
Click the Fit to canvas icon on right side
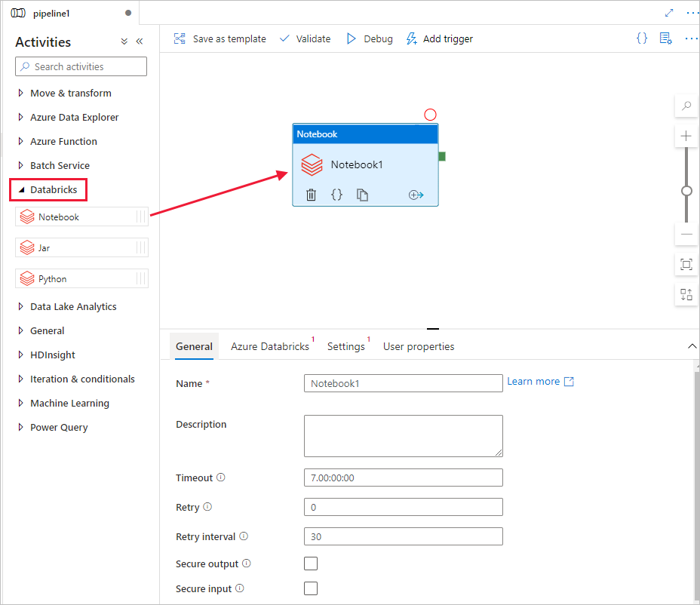pyautogui.click(x=686, y=265)
